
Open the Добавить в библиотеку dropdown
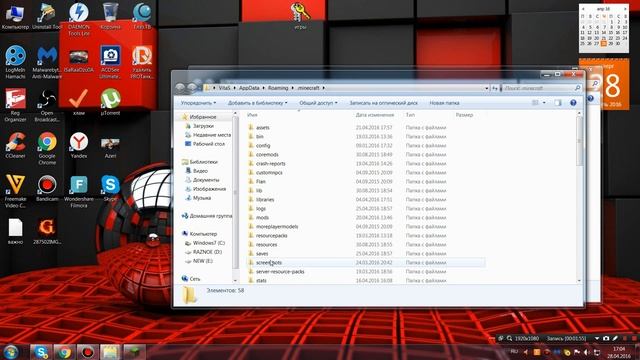pyautogui.click(x=258, y=103)
